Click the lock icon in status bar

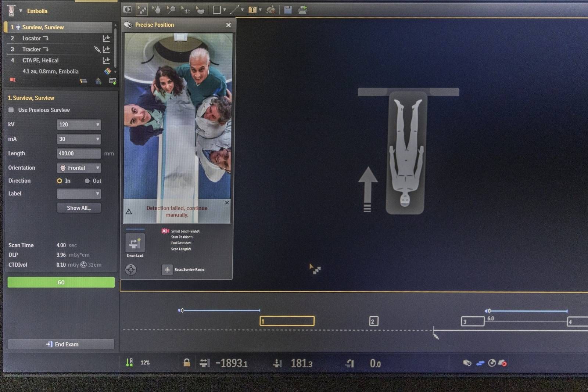point(187,363)
